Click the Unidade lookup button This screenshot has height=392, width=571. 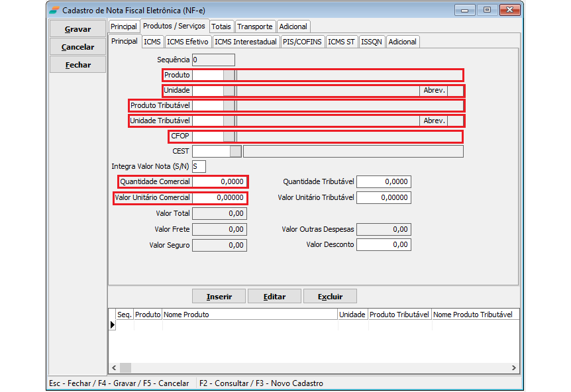click(229, 90)
